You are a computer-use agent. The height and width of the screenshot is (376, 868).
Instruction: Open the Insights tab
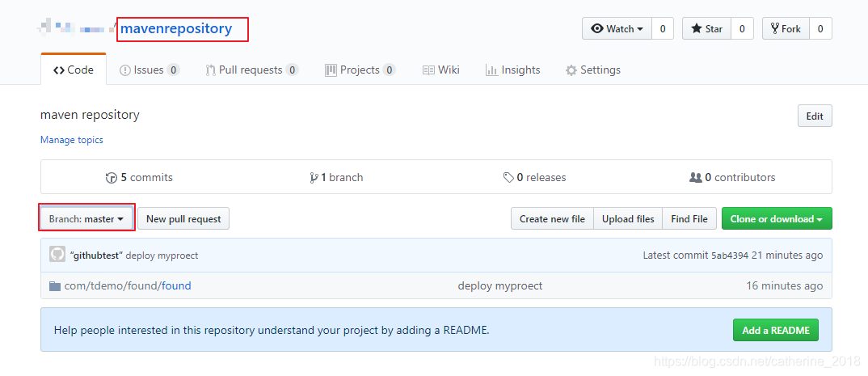click(512, 70)
